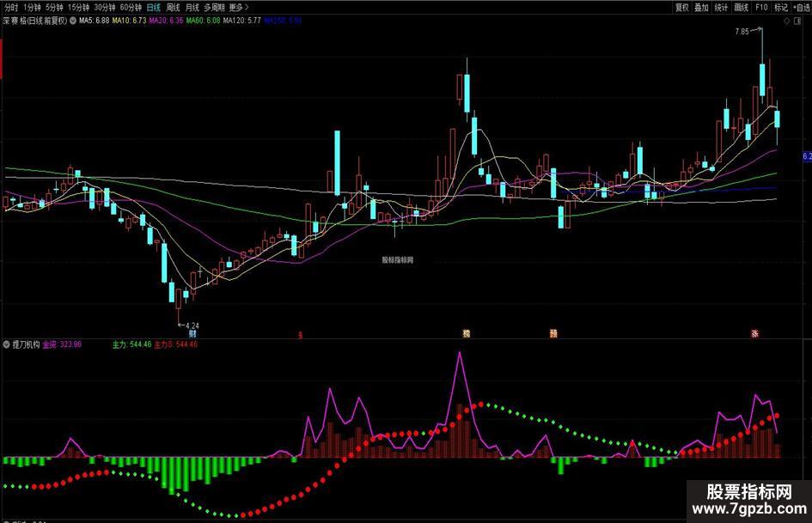Click the MA5: 6.88 label

95,21
